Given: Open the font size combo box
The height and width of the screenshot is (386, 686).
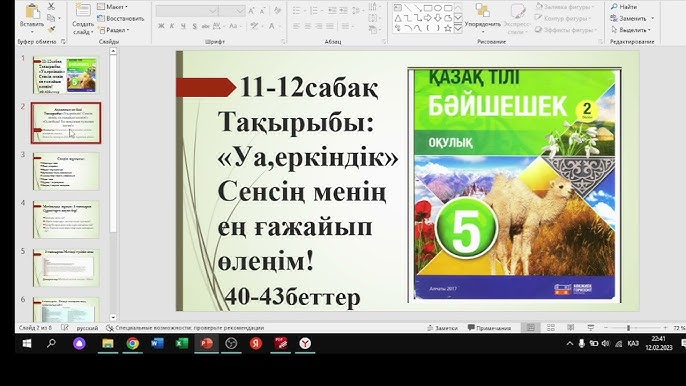Looking at the screenshot, I should point(232,11).
